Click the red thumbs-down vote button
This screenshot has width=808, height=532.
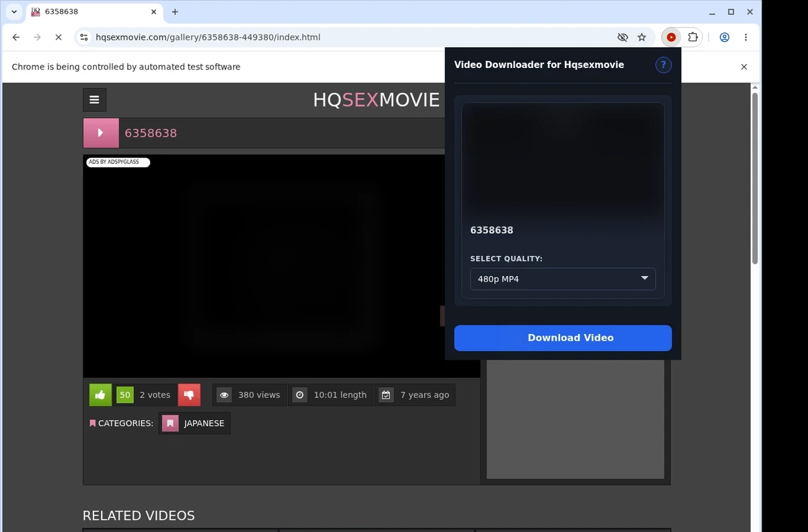point(189,395)
